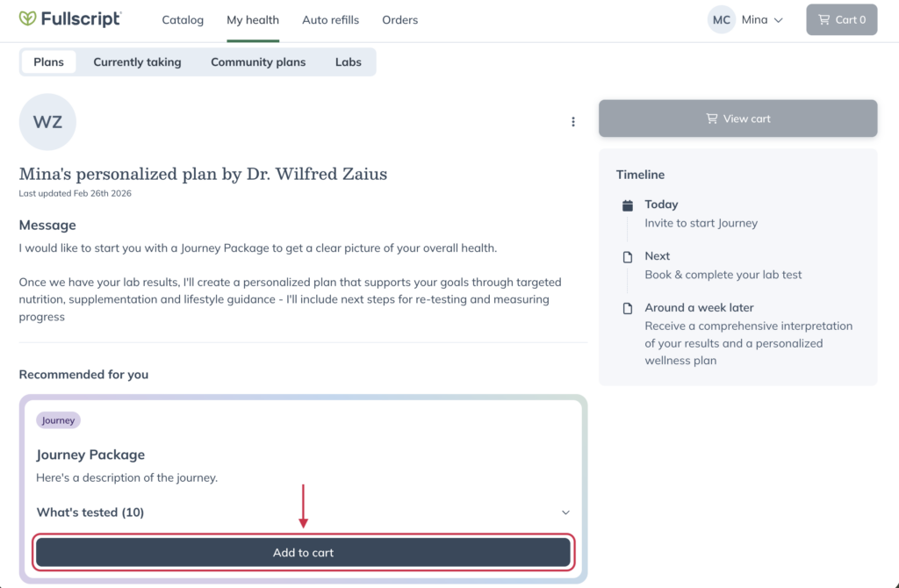
Task: Click the calendar icon beside Today
Action: [x=626, y=204]
